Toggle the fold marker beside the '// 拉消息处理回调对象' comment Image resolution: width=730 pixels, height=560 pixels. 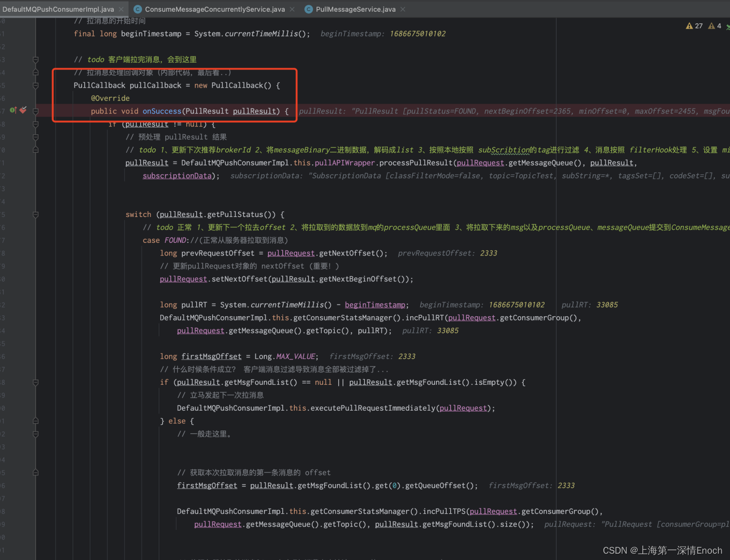(x=36, y=72)
